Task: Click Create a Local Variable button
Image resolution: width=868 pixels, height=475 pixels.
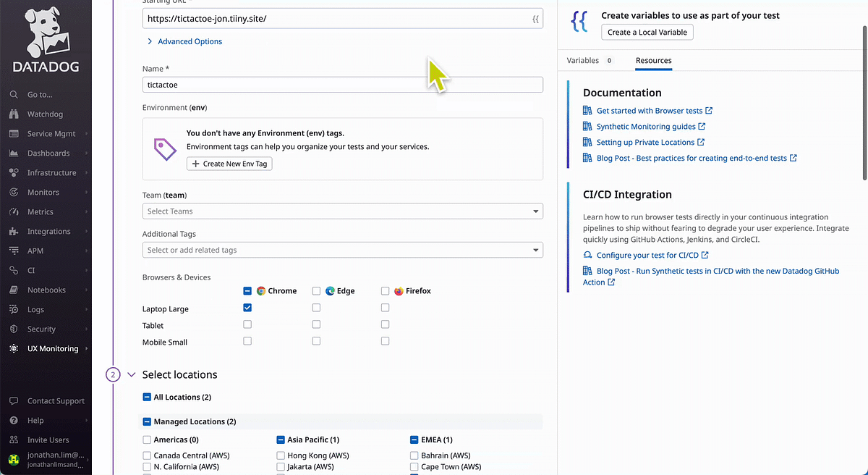Action: (x=647, y=32)
